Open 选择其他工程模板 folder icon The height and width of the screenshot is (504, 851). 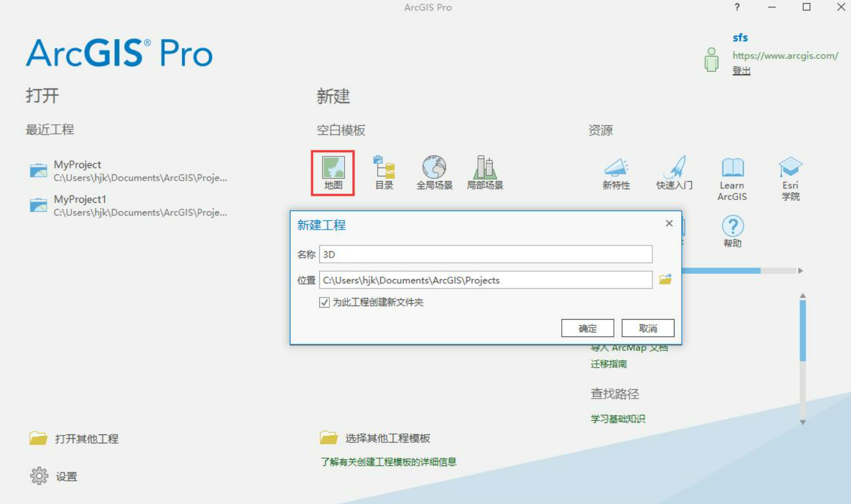click(x=329, y=438)
